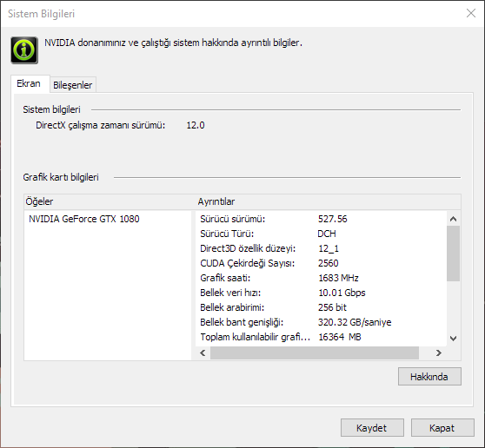Click the CUDA Çekirdeği Sayısı label
The height and width of the screenshot is (448, 485).
click(248, 263)
